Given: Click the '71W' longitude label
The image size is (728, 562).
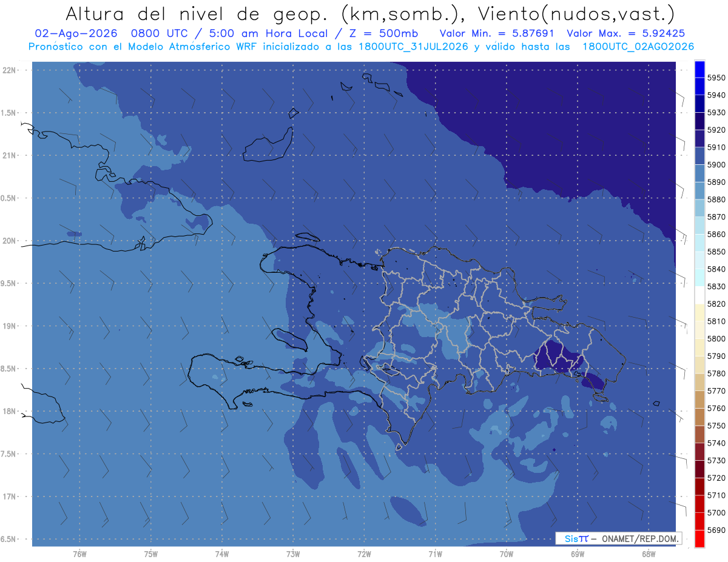Looking at the screenshot, I should click(435, 554).
